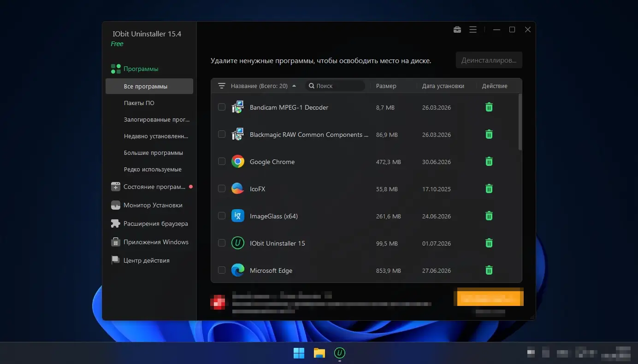
Task: Click the magnifier icon in search box
Action: (312, 86)
